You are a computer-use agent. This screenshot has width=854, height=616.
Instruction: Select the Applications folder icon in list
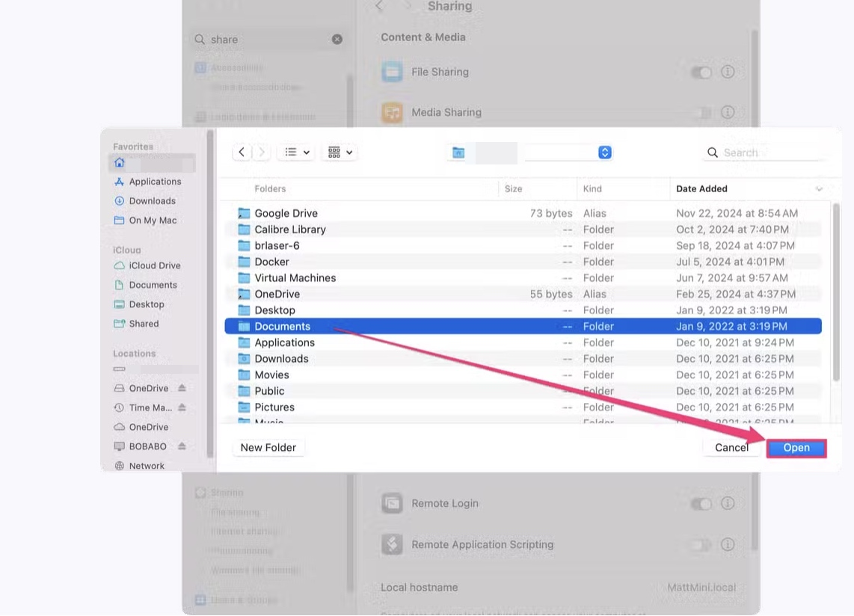click(x=244, y=342)
